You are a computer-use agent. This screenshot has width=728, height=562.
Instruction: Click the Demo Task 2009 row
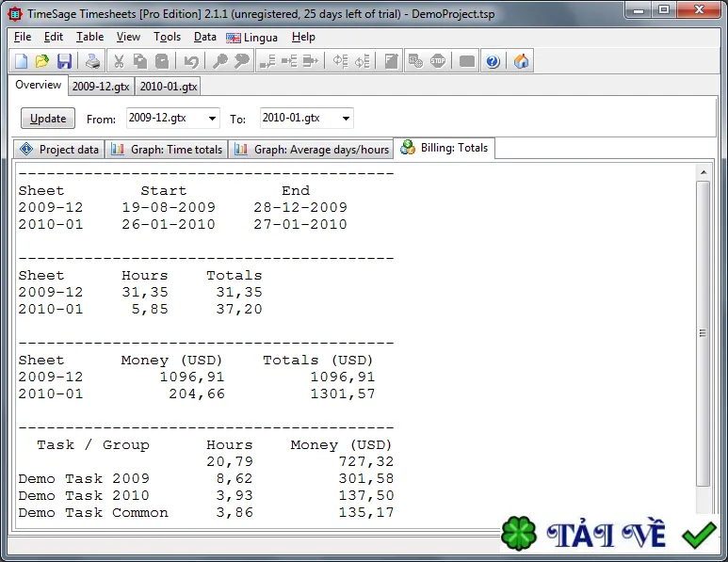point(205,478)
